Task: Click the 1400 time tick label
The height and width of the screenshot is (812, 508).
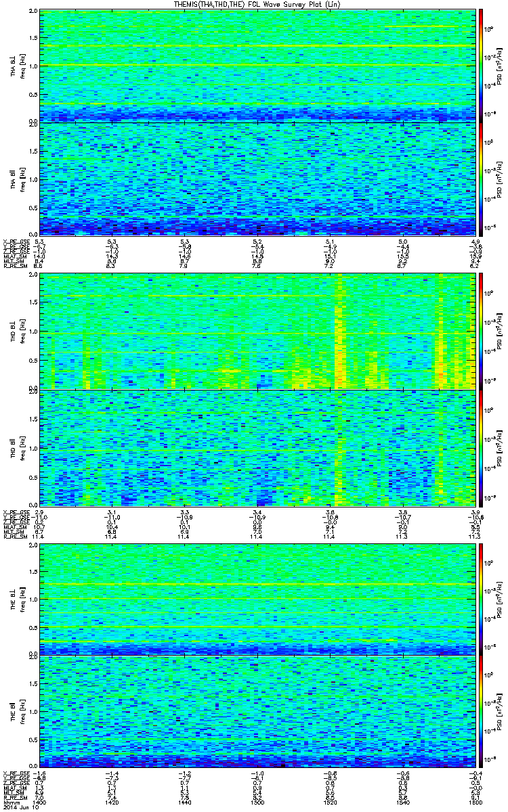Action: [40, 802]
